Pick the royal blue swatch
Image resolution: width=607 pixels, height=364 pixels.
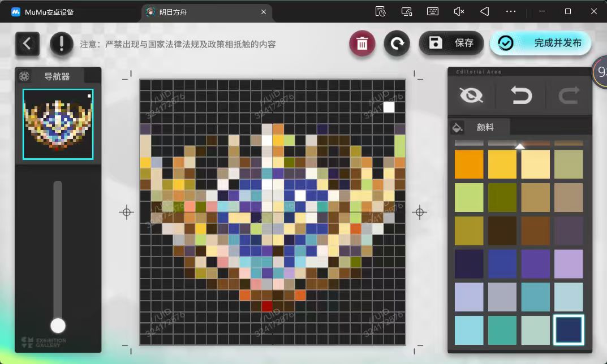pos(502,264)
